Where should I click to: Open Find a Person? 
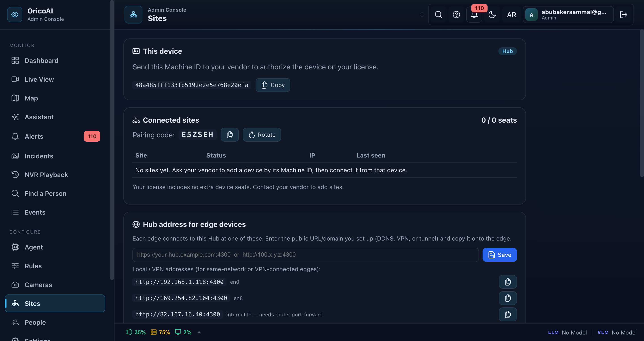55,193
